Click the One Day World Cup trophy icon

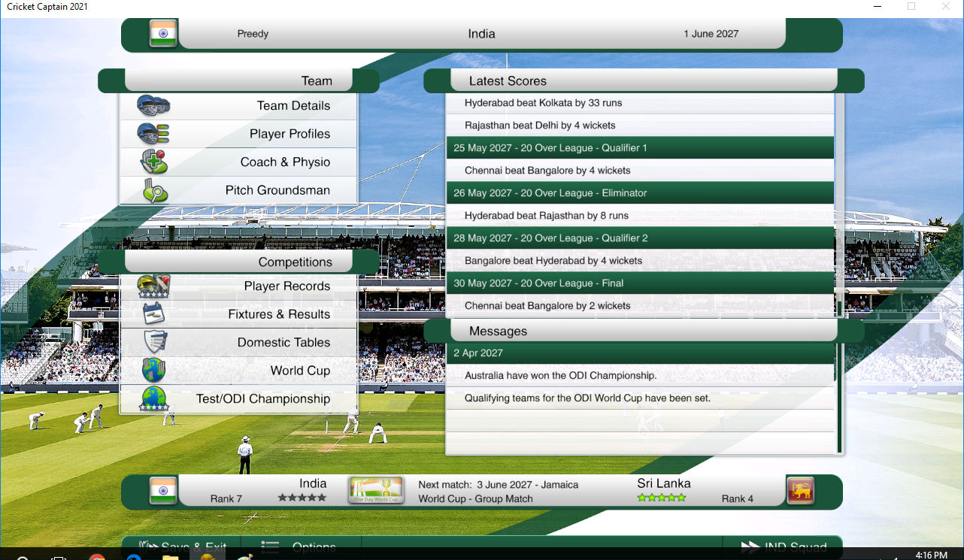376,491
